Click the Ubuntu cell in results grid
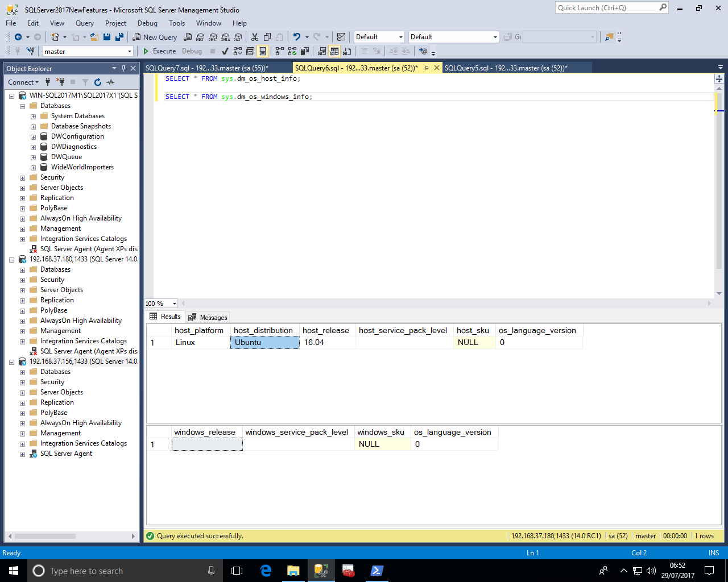 pyautogui.click(x=264, y=343)
